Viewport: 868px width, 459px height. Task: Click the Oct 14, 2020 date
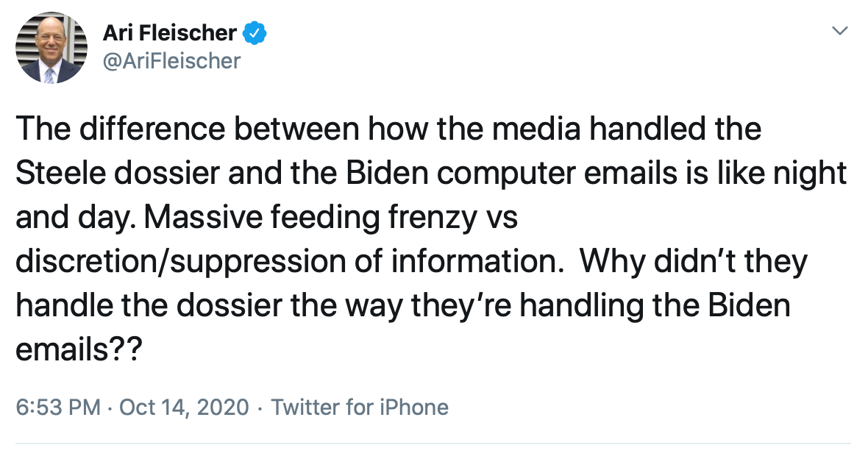[184, 407]
